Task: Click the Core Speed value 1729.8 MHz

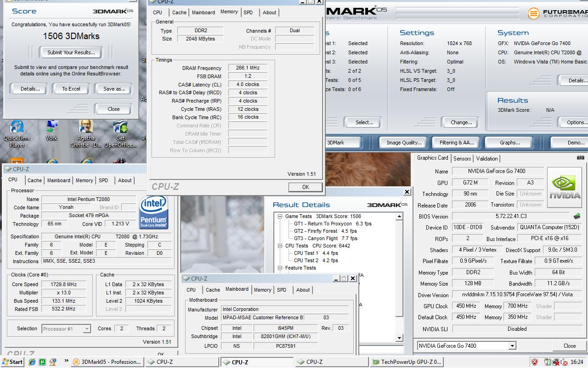Action: pos(63,284)
